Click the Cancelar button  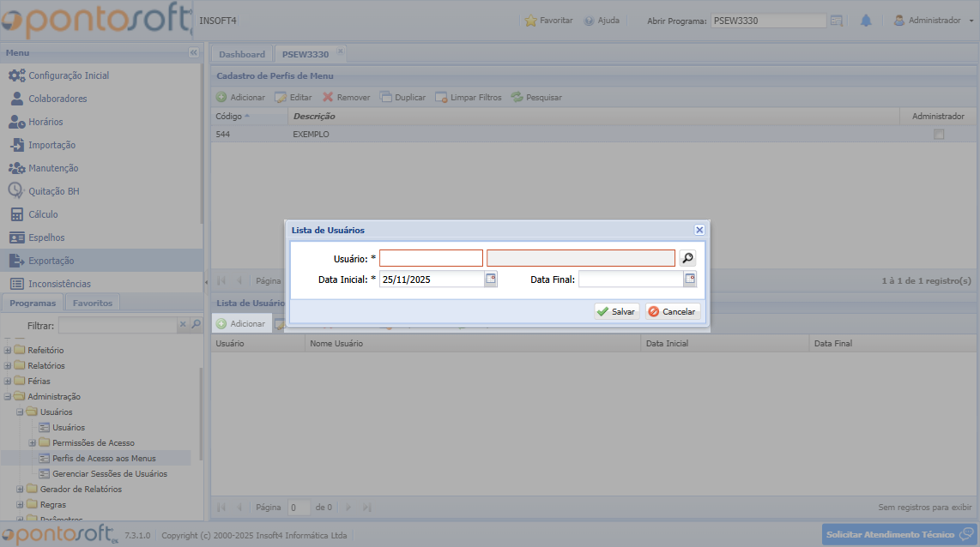tap(672, 311)
